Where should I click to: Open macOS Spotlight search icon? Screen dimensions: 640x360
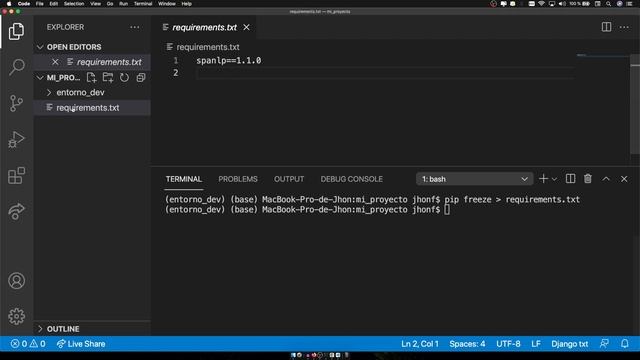[608, 4]
